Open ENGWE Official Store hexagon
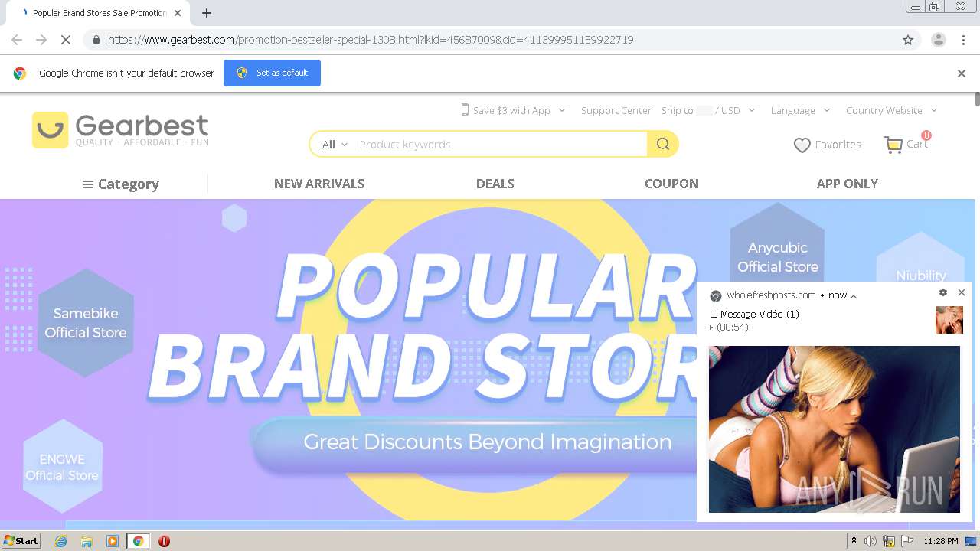The image size is (980, 551). click(62, 467)
